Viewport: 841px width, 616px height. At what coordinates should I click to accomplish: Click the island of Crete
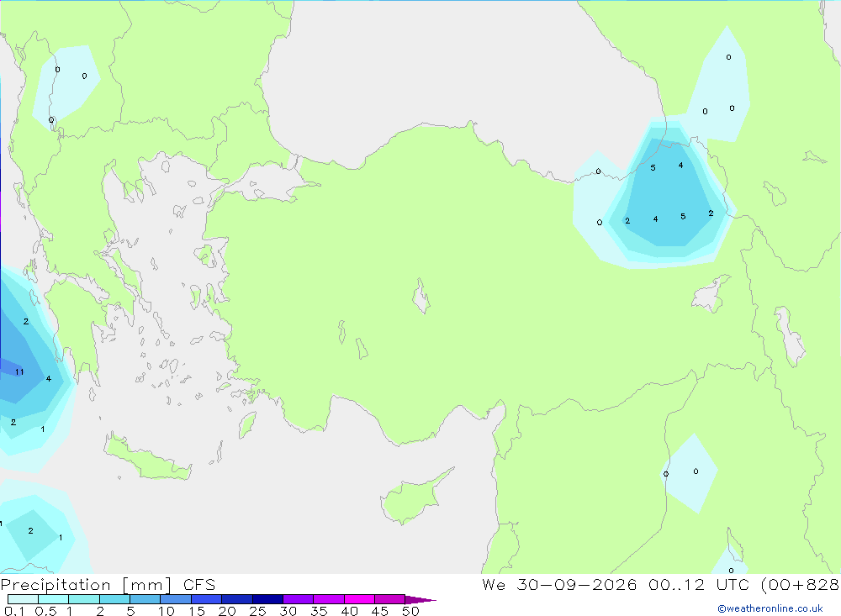pos(147,458)
